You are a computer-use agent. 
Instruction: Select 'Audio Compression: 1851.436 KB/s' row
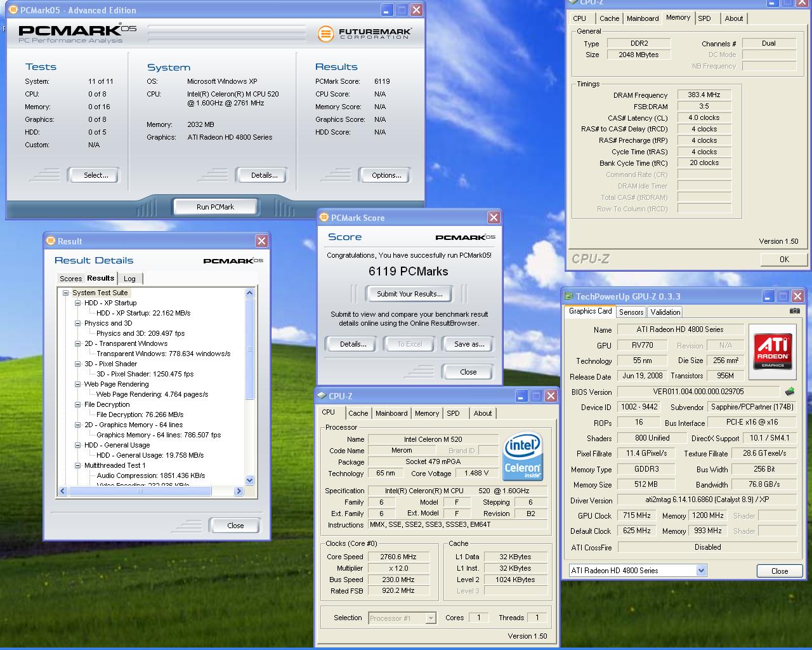coord(151,475)
